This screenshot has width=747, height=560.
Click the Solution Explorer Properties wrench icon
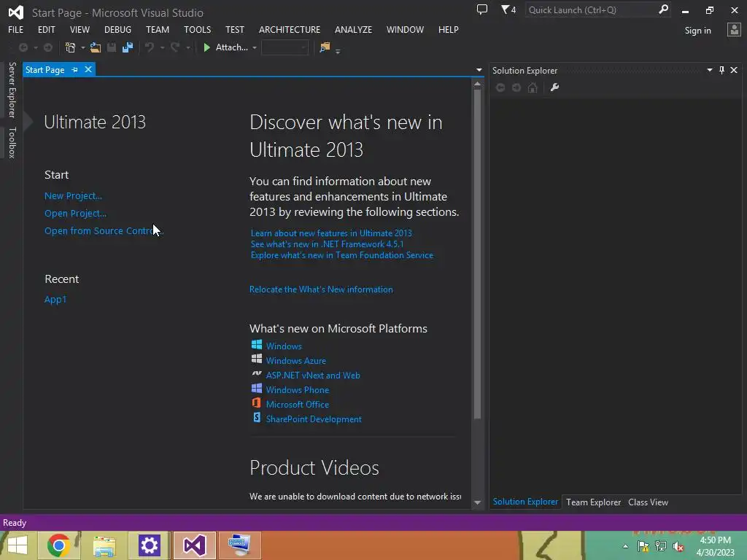[x=554, y=87]
